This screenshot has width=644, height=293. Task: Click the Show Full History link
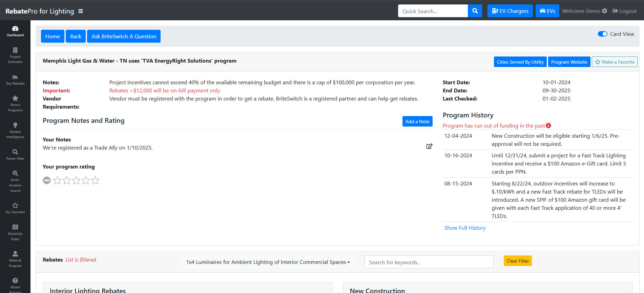click(x=465, y=228)
